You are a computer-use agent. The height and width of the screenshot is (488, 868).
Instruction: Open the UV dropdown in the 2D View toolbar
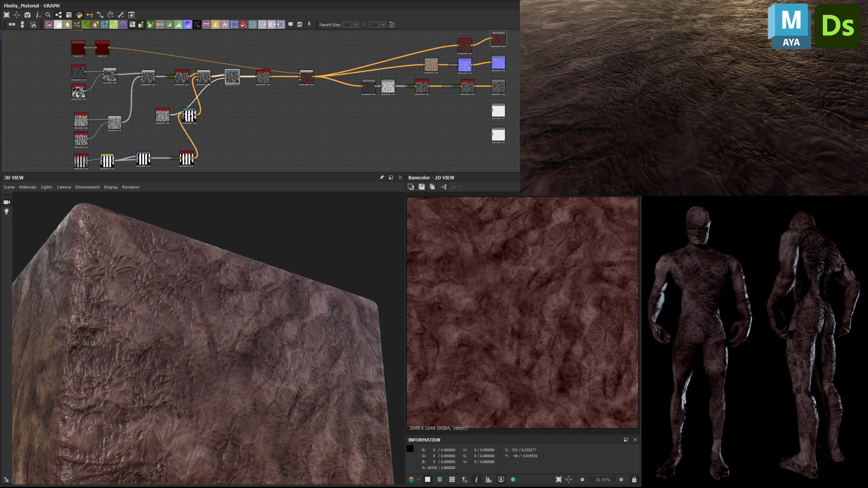[460, 187]
